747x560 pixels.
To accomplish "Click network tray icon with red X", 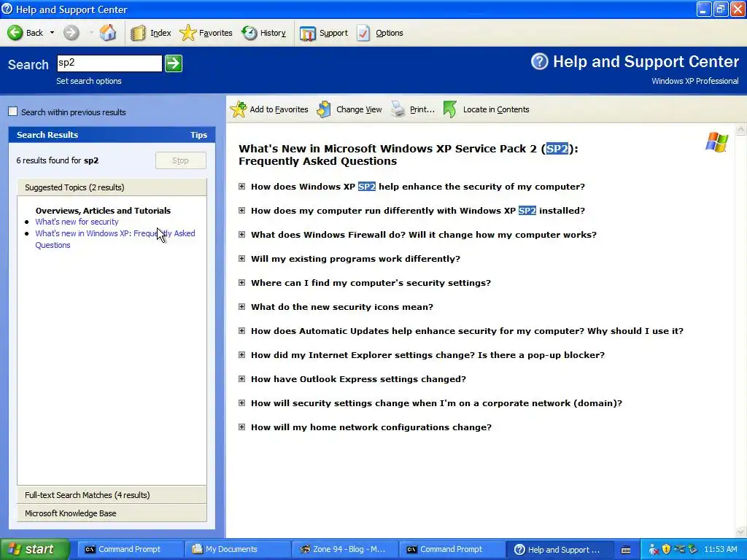I will (654, 550).
